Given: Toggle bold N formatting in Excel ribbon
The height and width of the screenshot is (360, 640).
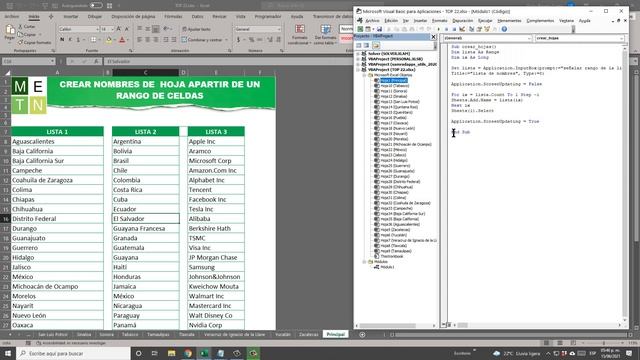Looking at the screenshot, I should click(x=62, y=40).
